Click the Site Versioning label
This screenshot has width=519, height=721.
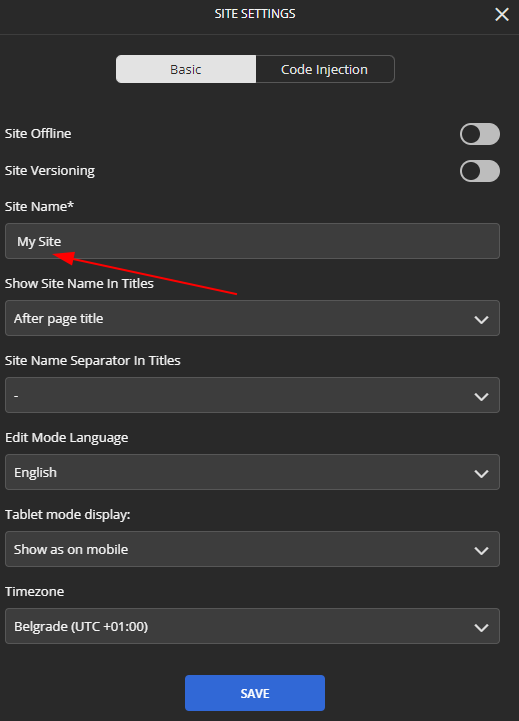click(50, 171)
